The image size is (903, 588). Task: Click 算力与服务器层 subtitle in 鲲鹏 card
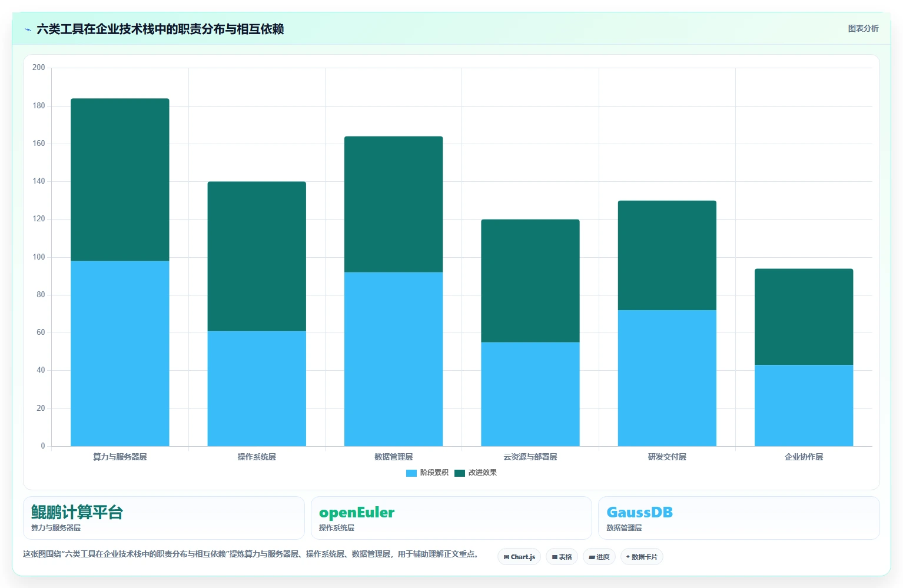point(56,528)
